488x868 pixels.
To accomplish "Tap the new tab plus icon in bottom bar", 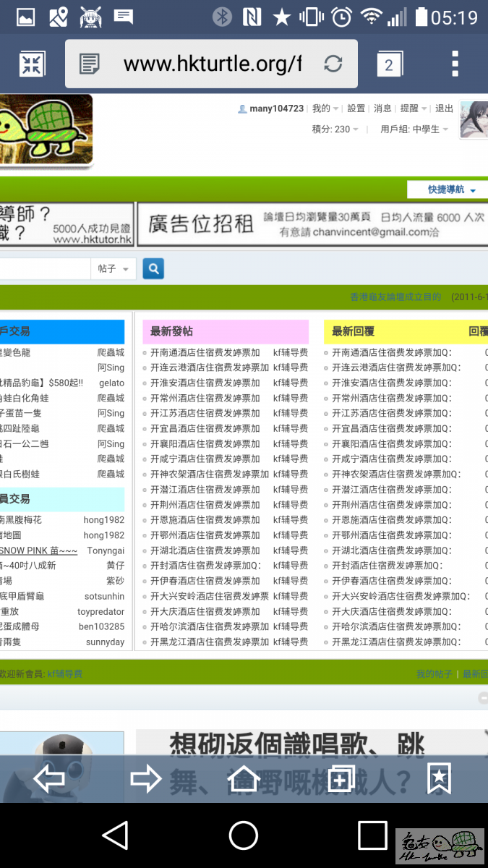I will pyautogui.click(x=341, y=779).
